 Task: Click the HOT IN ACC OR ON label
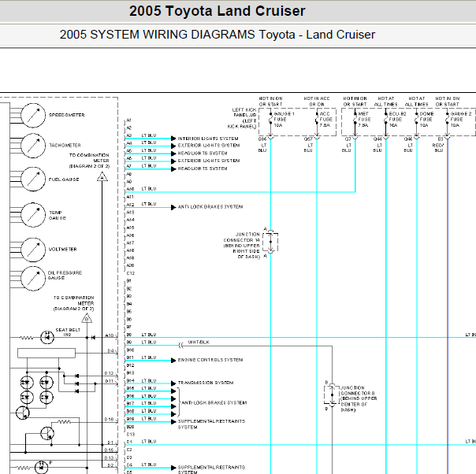click(x=317, y=102)
